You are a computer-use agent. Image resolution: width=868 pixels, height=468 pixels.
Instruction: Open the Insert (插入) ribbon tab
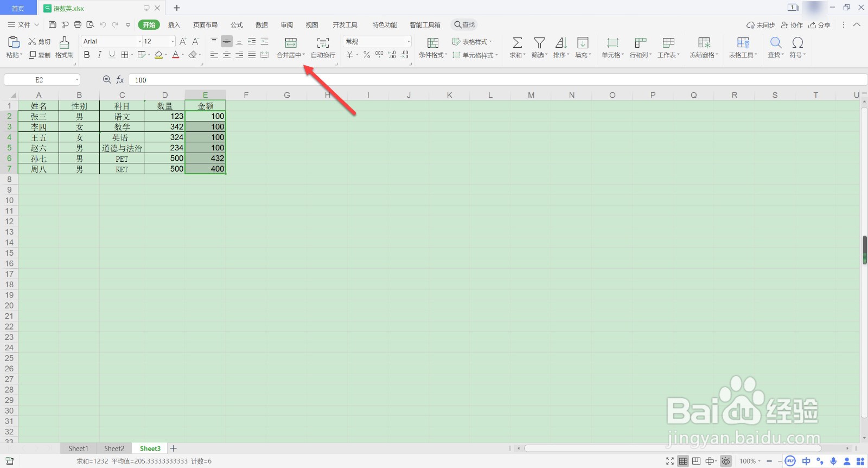[174, 25]
